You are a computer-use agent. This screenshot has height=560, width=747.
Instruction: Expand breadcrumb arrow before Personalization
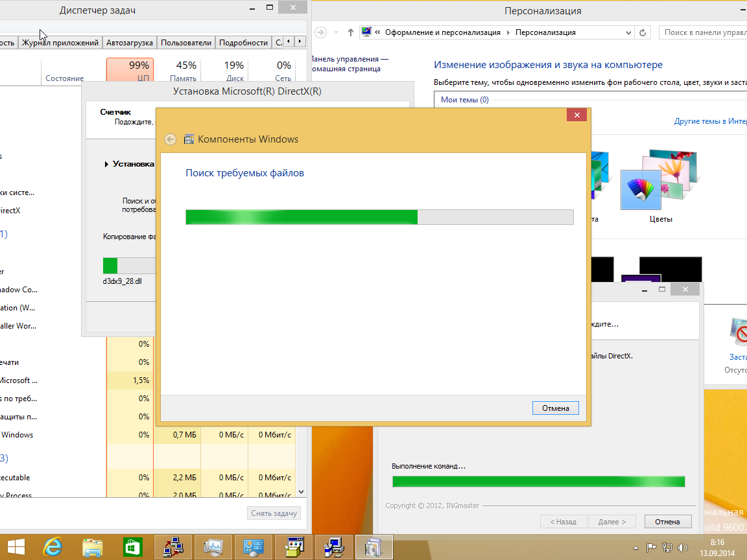coord(508,32)
